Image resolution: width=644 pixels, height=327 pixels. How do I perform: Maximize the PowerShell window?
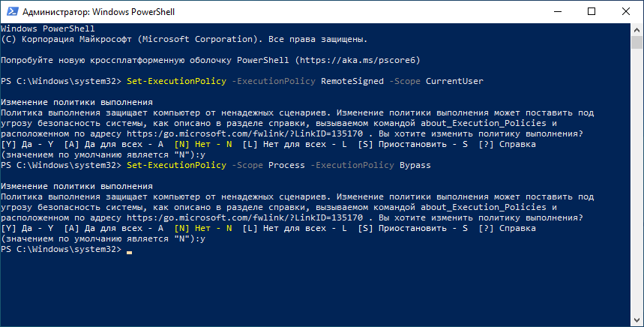click(x=592, y=11)
